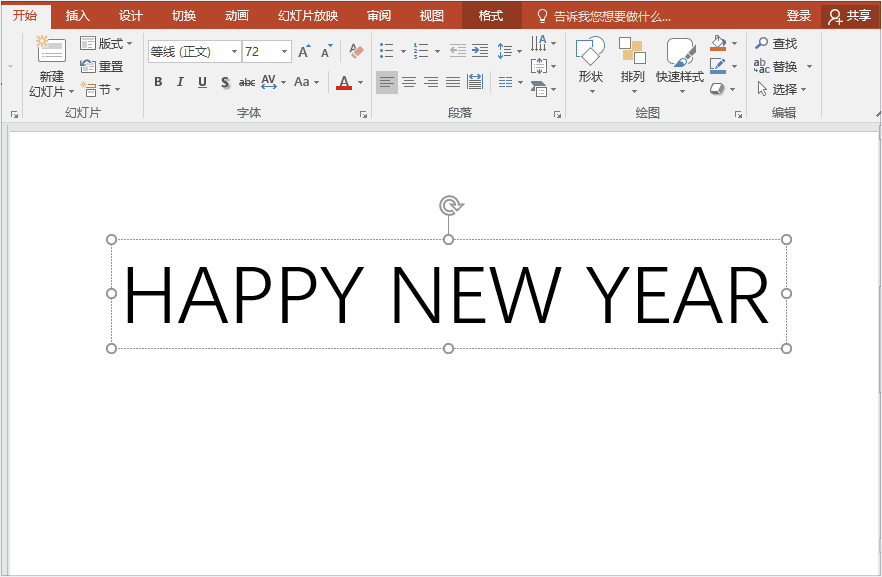882x577 pixels.
Task: Open the 版式 layout dropdown
Action: (106, 43)
